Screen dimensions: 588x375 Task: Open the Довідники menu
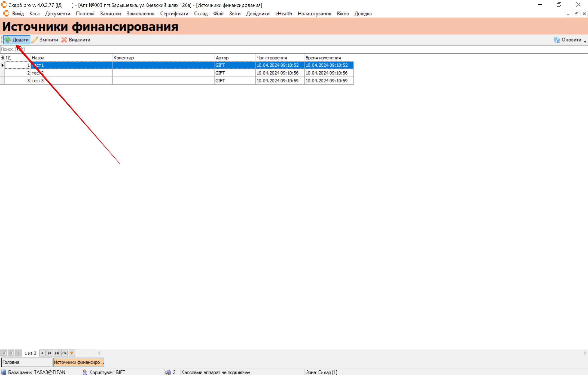258,14
